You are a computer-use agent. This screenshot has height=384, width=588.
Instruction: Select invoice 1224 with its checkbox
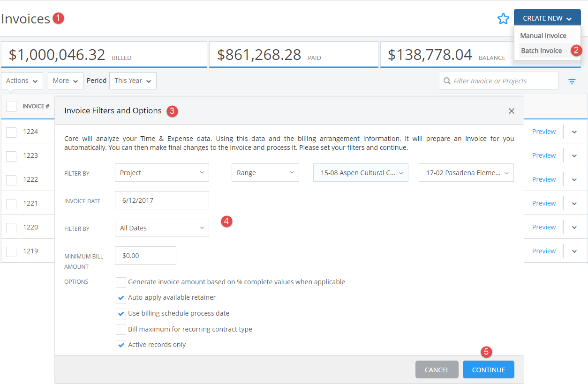(x=11, y=131)
